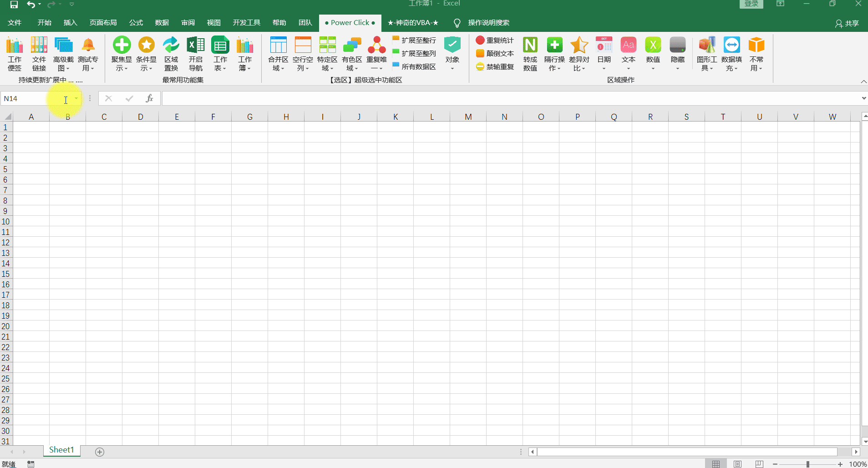Image resolution: width=868 pixels, height=468 pixels.
Task: Open the undo history dropdown arrow
Action: click(40, 4)
